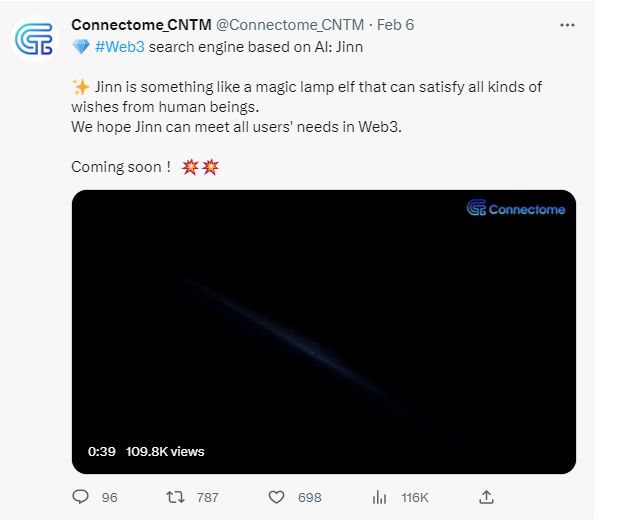
Task: Open the Connectome_CNTM profile avatar
Action: tap(35, 40)
